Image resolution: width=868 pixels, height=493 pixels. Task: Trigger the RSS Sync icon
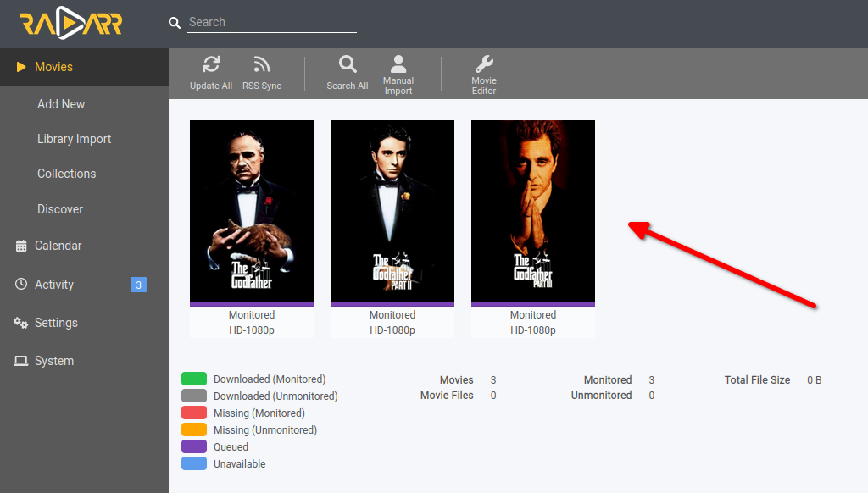pos(262,64)
